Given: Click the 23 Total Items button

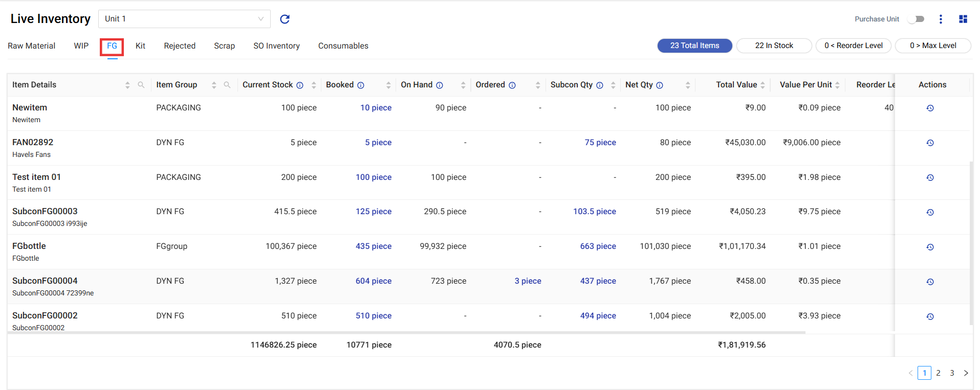Looking at the screenshot, I should (x=694, y=45).
